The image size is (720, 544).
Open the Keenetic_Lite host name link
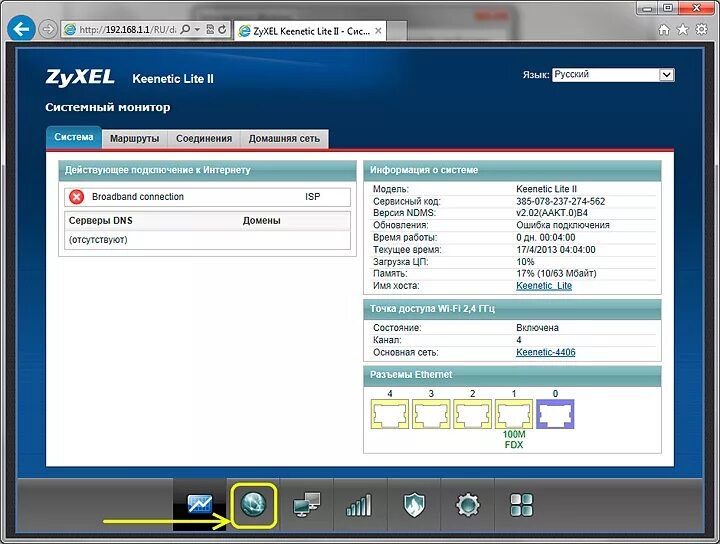click(x=544, y=286)
